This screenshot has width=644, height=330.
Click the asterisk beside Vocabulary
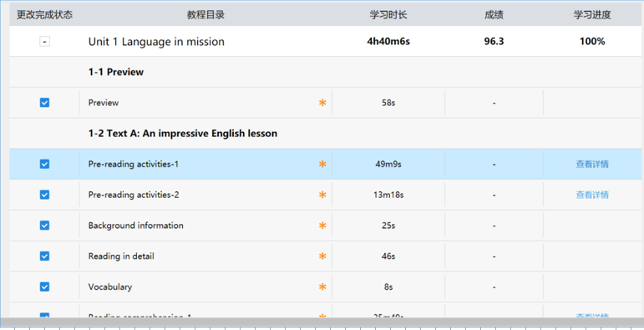(322, 287)
